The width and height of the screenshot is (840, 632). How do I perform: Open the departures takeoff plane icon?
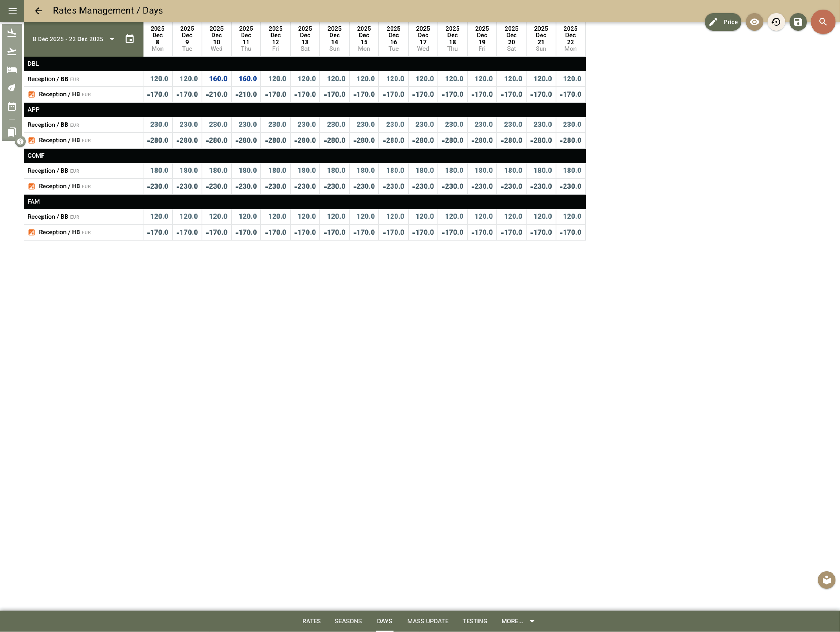(x=12, y=51)
